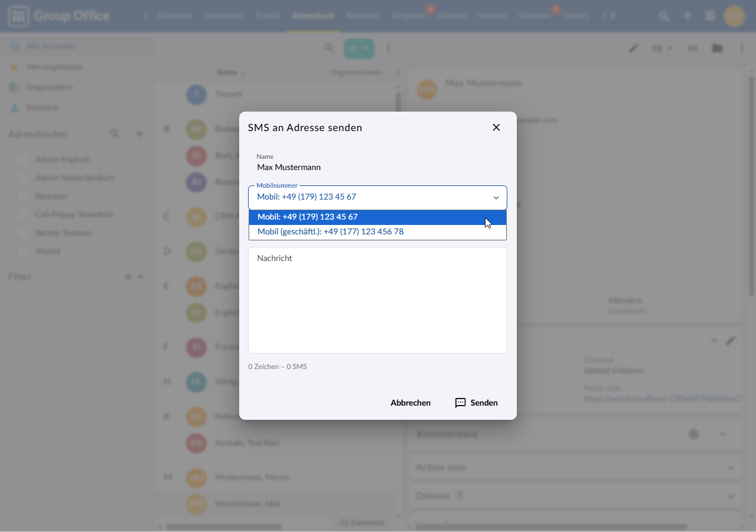Screen dimensions: 756x532
Task: Click the link icon in the contact detail toolbar
Action: tap(693, 48)
